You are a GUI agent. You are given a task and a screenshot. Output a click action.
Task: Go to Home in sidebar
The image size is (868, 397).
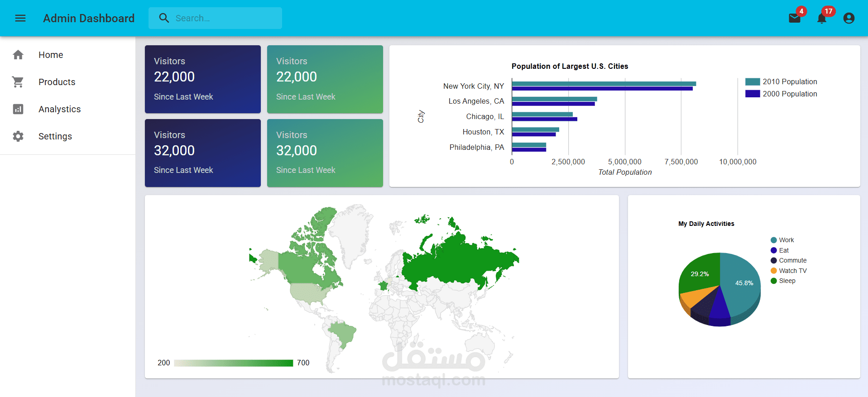[67, 55]
